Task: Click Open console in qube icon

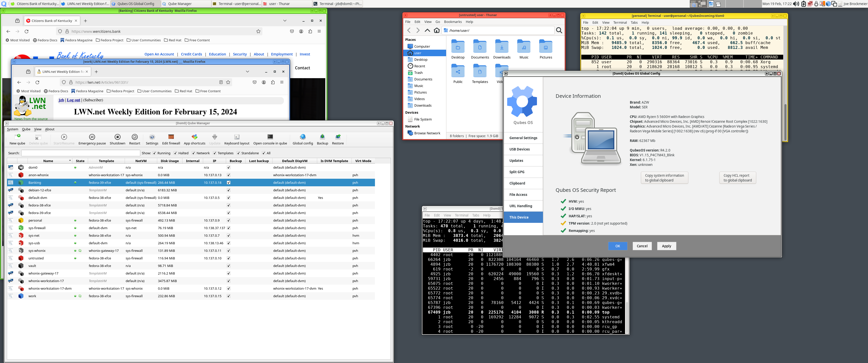Action: click(x=270, y=137)
